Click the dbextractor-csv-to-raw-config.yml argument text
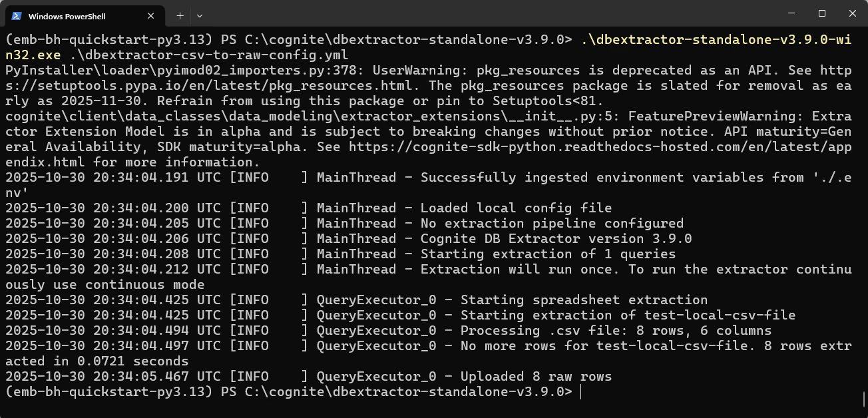This screenshot has width=868, height=418. 209,55
